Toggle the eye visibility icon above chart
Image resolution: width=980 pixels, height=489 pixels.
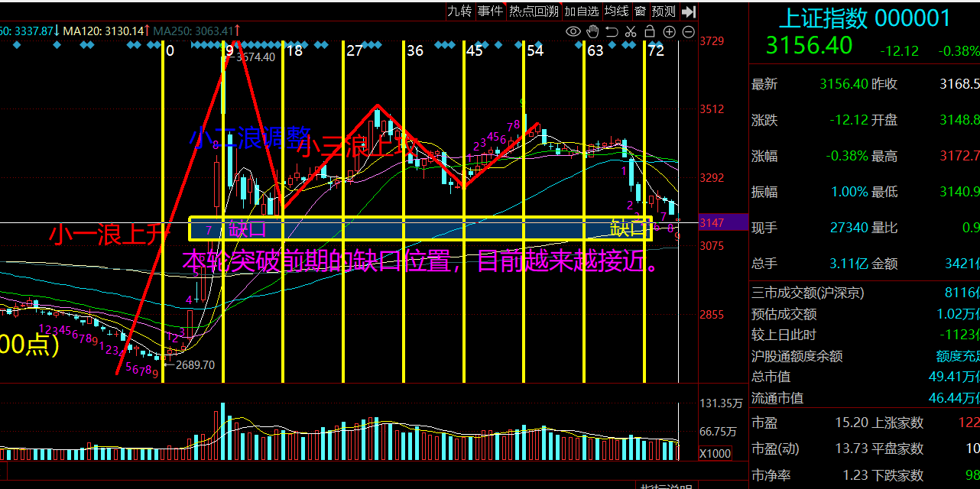click(573, 31)
